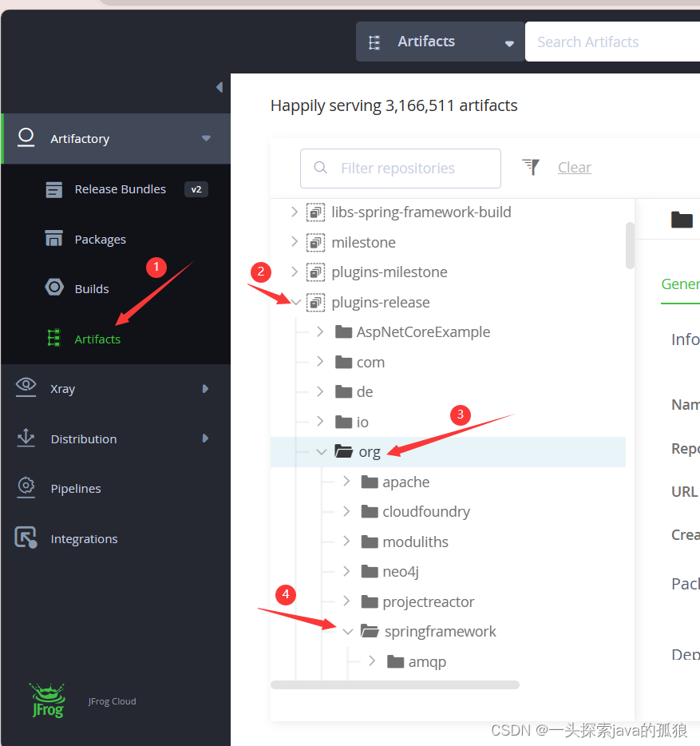
Task: Focus the Filter repositories input
Action: click(x=401, y=169)
